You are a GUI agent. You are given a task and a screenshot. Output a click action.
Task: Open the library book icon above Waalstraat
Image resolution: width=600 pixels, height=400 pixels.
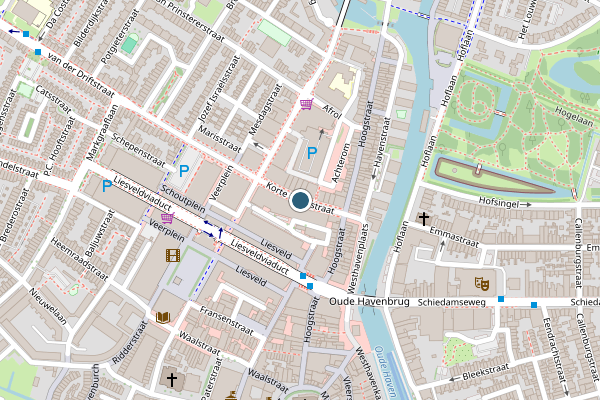pyautogui.click(x=163, y=317)
